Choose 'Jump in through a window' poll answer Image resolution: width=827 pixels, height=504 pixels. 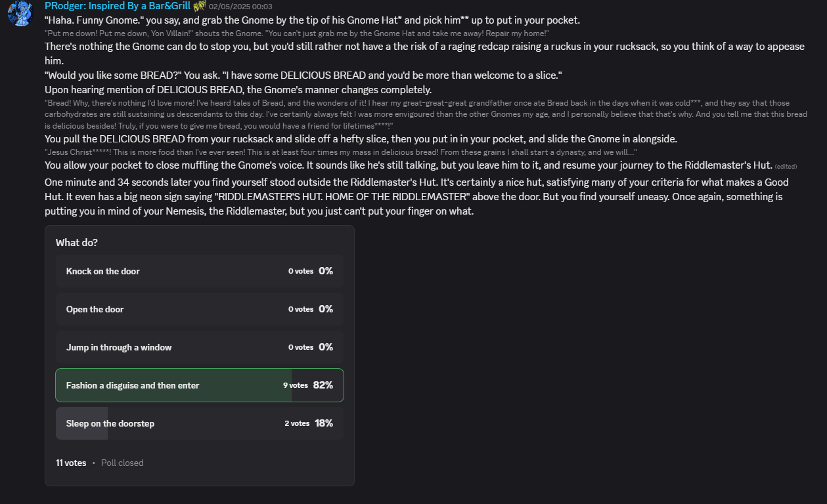coord(200,347)
